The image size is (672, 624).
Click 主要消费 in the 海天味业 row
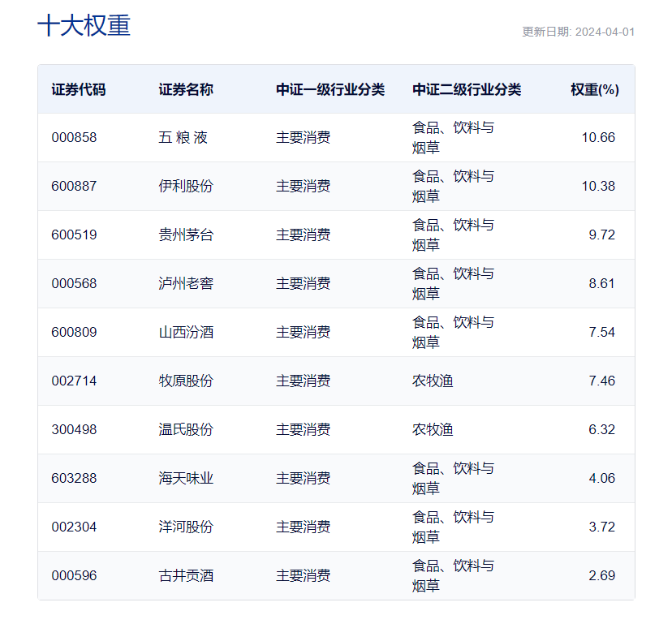(303, 478)
